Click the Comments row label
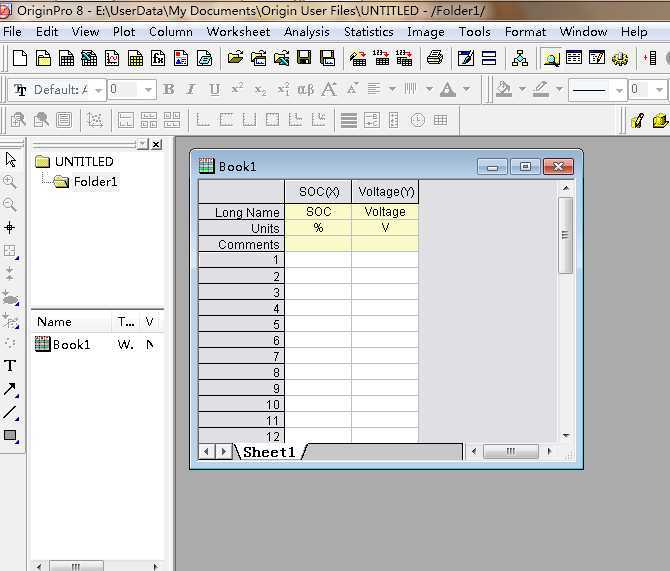 242,244
